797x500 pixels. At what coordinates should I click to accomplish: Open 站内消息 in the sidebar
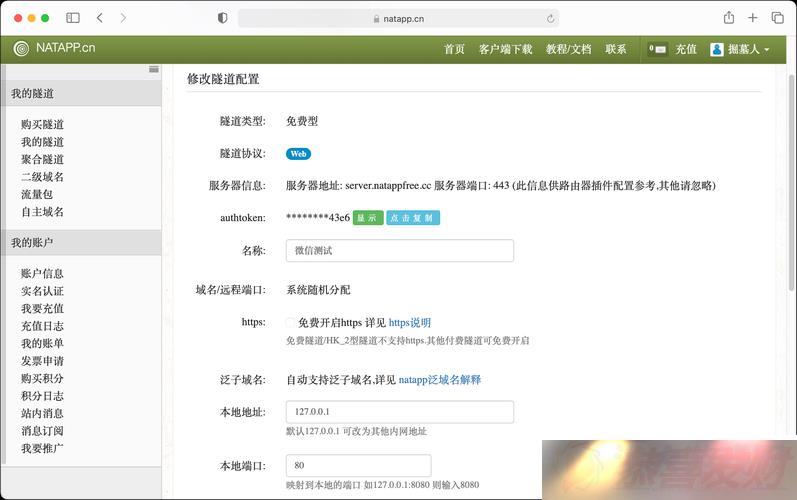42,413
